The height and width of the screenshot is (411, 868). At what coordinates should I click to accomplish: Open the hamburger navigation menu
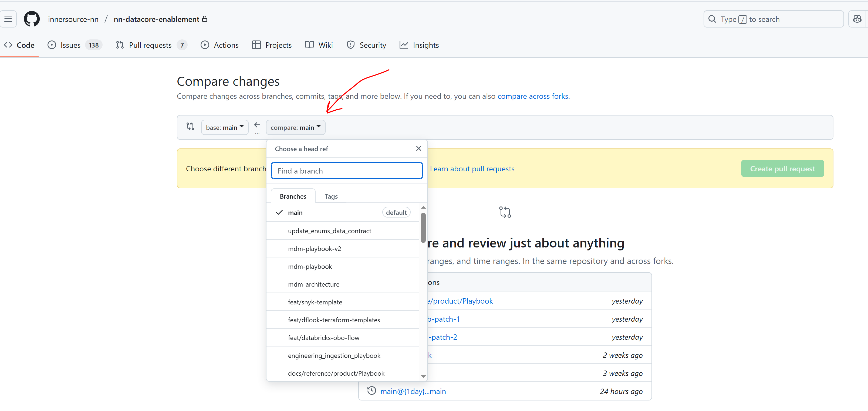8,19
